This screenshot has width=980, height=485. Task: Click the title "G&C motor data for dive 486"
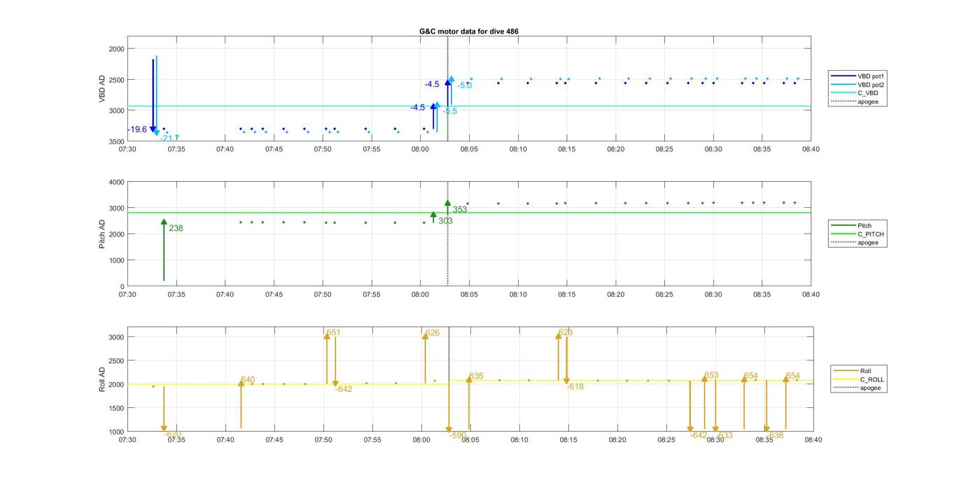tap(468, 31)
